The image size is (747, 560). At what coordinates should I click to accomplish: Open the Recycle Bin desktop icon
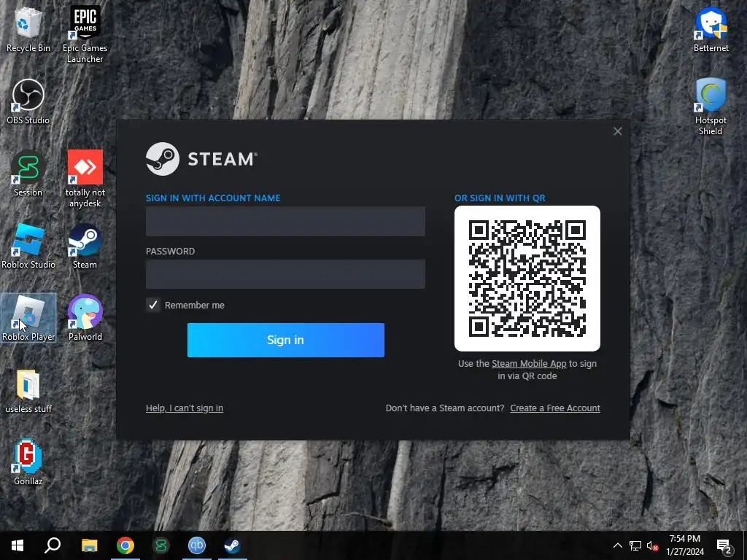pos(28,29)
